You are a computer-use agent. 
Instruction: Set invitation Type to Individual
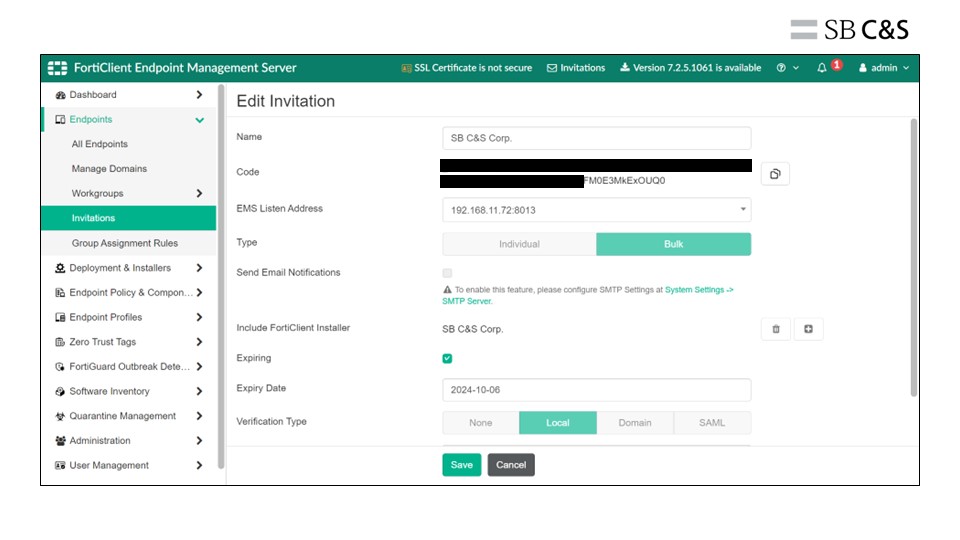(x=519, y=244)
